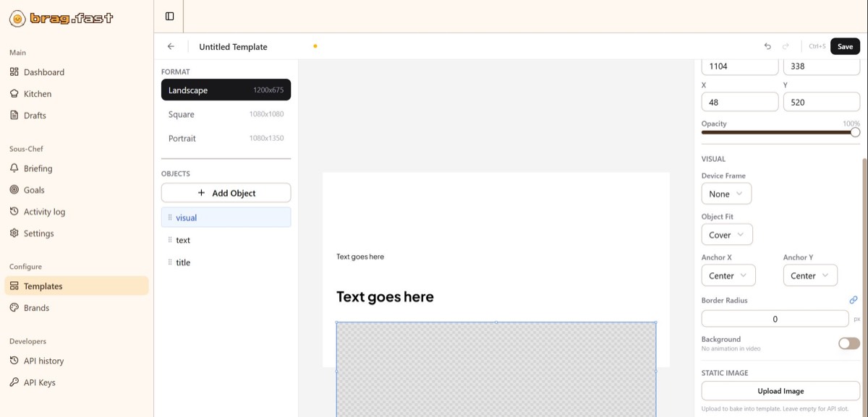Click the Settings sliders icon
The height and width of the screenshot is (417, 868).
click(x=14, y=233)
